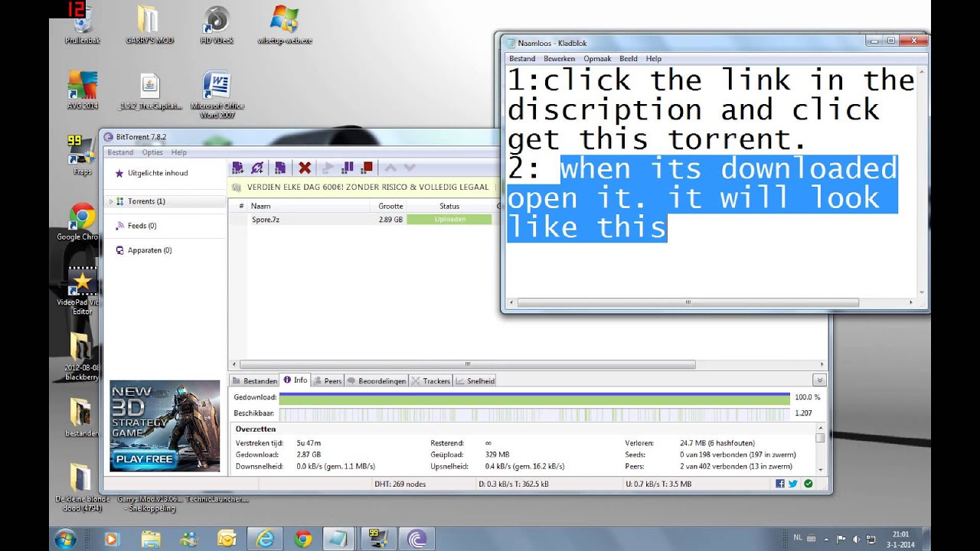This screenshot has height=551, width=980.
Task: Click the Add Torrent from URL icon
Action: [x=257, y=168]
